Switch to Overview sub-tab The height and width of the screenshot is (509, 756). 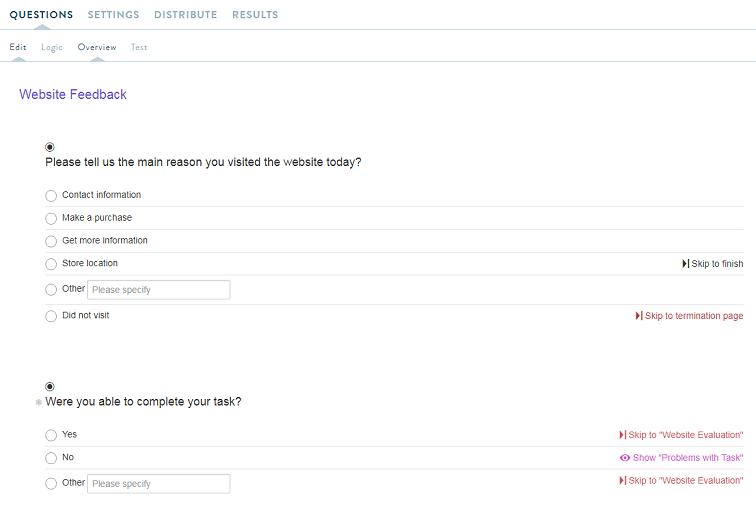pos(97,47)
